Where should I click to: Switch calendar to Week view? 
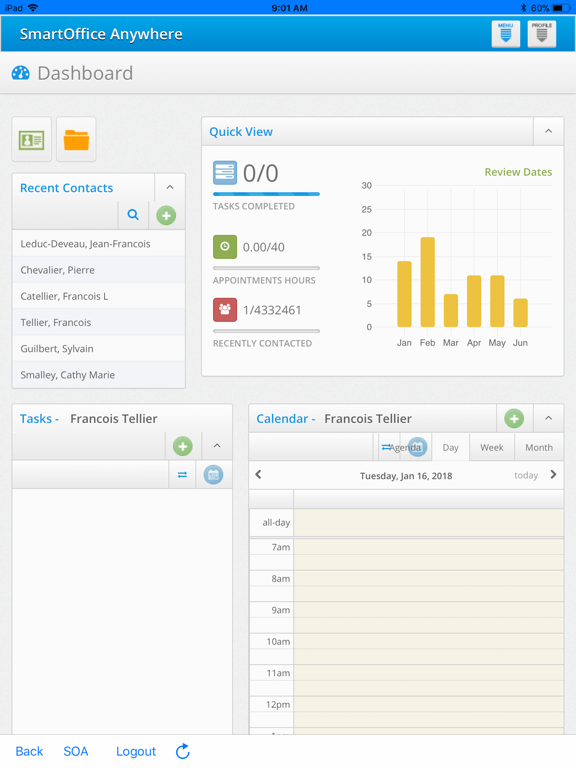pyautogui.click(x=492, y=447)
